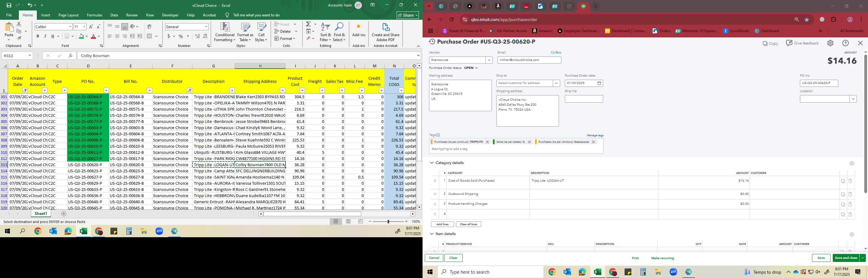868x278 pixels.
Task: Toggle Bold formatting in Excel
Action: pyautogui.click(x=38, y=36)
